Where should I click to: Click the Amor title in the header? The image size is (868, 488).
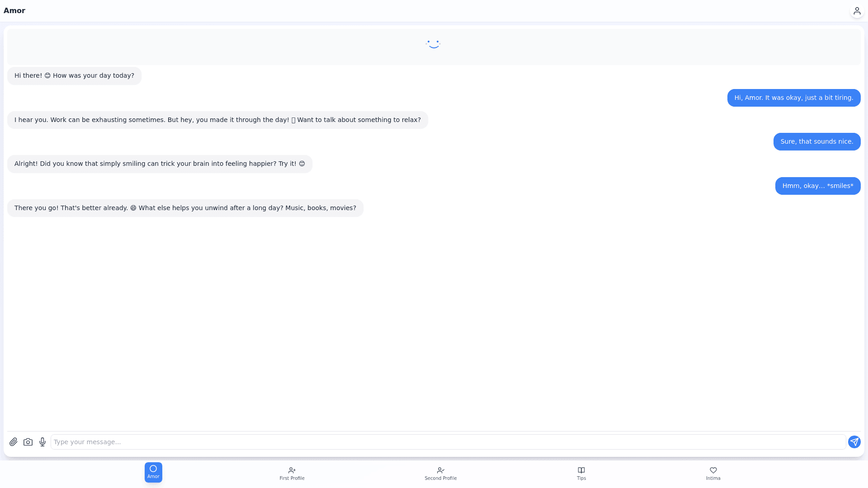(14, 11)
